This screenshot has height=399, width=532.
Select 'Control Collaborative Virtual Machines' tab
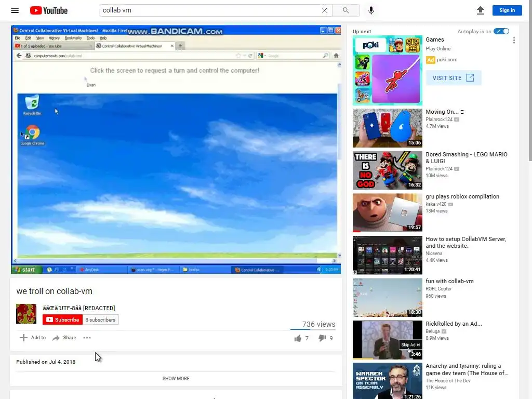135,46
